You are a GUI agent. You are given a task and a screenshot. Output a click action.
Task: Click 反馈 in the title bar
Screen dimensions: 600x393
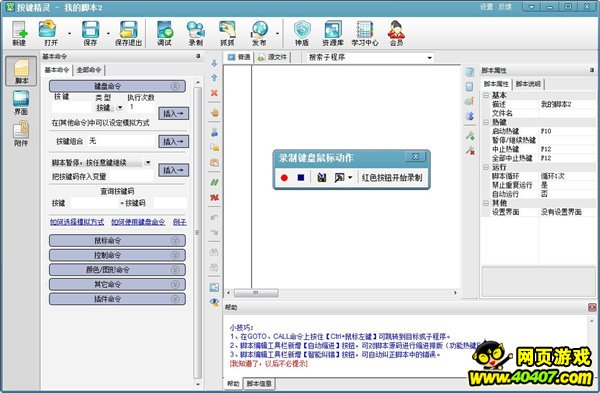point(505,7)
